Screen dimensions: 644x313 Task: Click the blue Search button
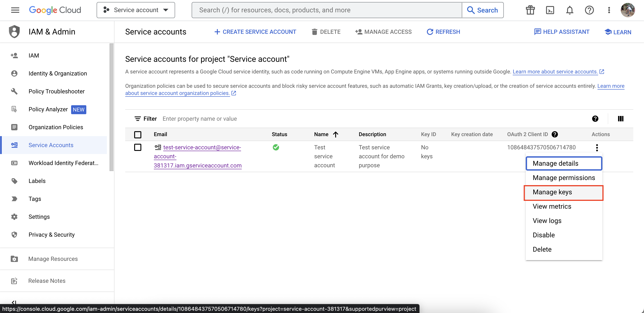pos(483,10)
